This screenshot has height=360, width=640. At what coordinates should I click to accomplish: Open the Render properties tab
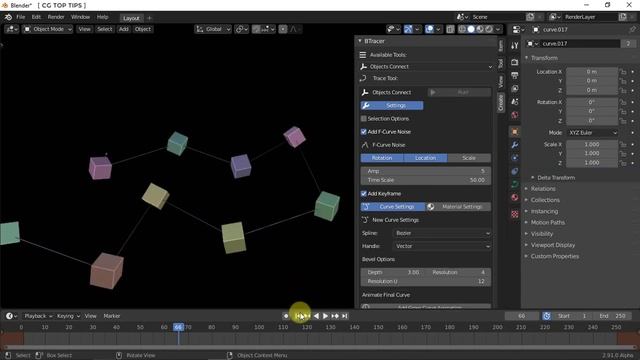pyautogui.click(x=515, y=62)
